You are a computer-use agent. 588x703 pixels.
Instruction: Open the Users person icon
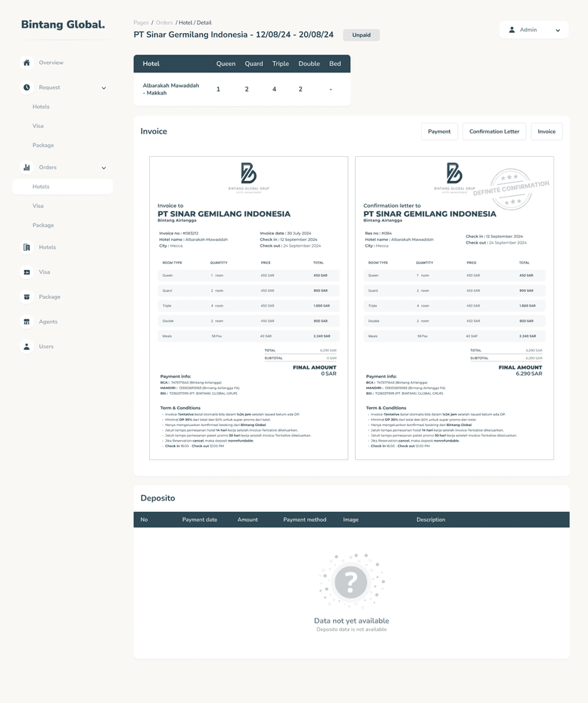pyautogui.click(x=26, y=347)
